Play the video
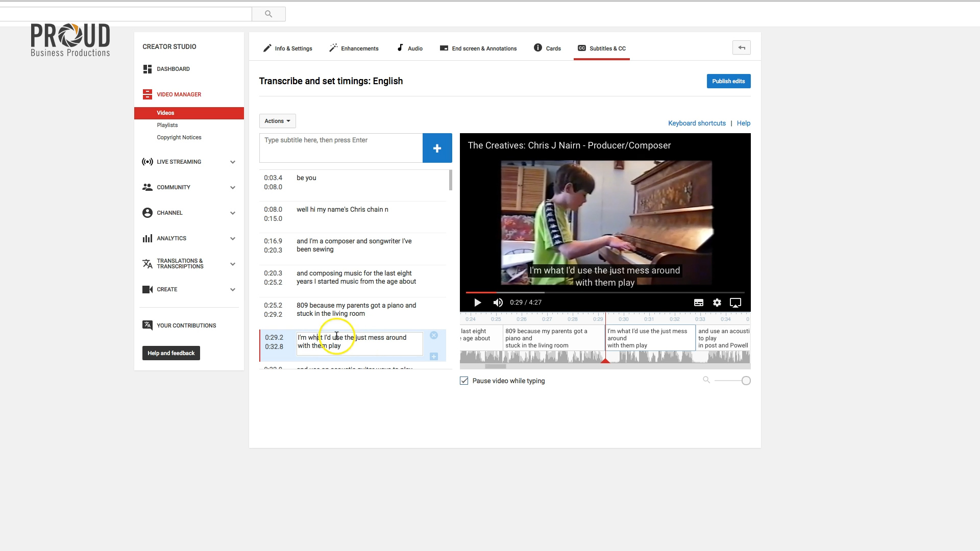This screenshot has height=551, width=980. 478,303
